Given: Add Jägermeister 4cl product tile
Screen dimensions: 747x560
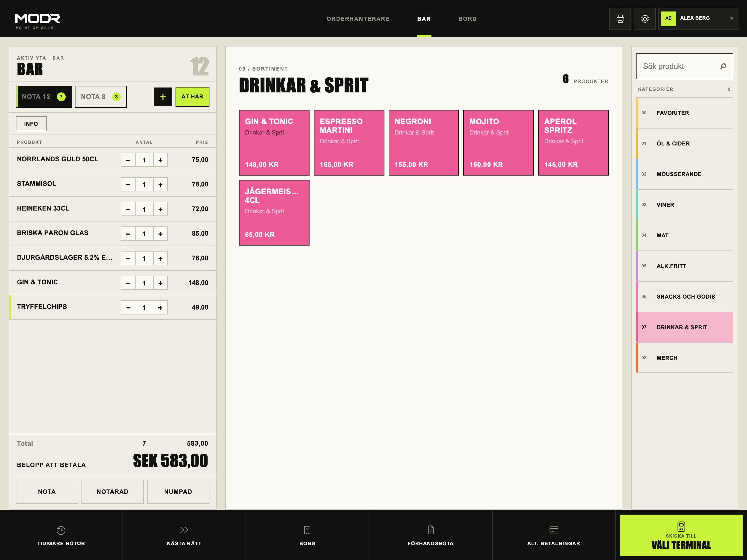Looking at the screenshot, I should (274, 212).
